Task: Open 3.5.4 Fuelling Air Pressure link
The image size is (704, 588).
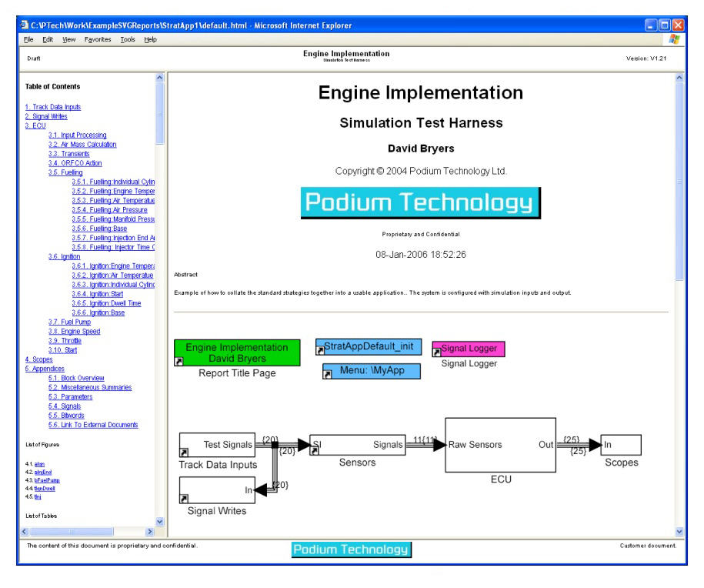Action: [x=109, y=210]
